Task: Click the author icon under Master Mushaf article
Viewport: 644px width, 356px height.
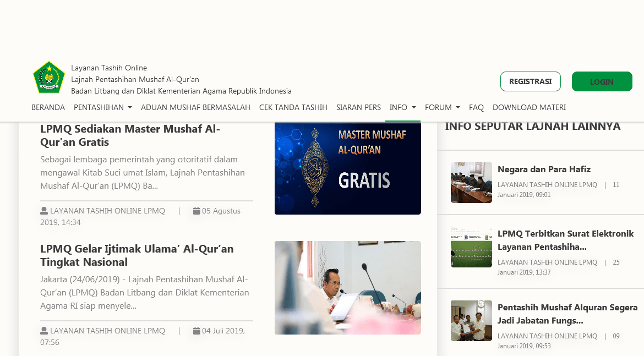Action: tap(44, 211)
